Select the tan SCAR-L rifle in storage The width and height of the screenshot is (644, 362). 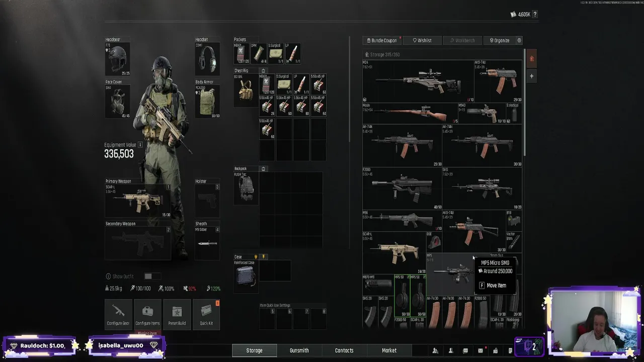tap(394, 252)
